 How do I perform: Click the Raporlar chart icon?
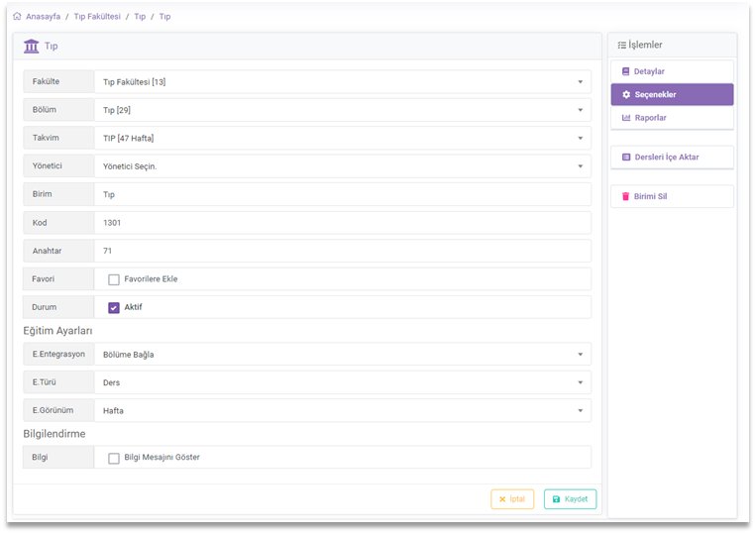click(x=625, y=117)
